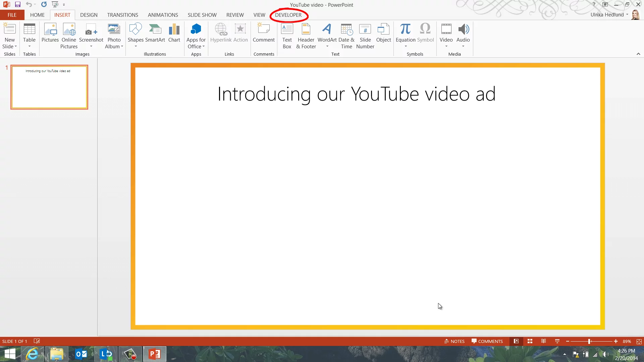Toggle the COMMENTS pane

point(487,341)
